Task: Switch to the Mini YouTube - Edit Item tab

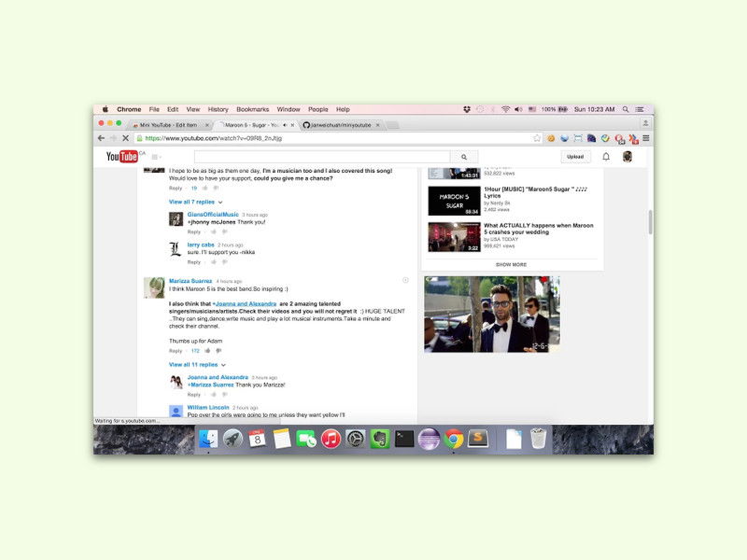Action: click(x=170, y=125)
